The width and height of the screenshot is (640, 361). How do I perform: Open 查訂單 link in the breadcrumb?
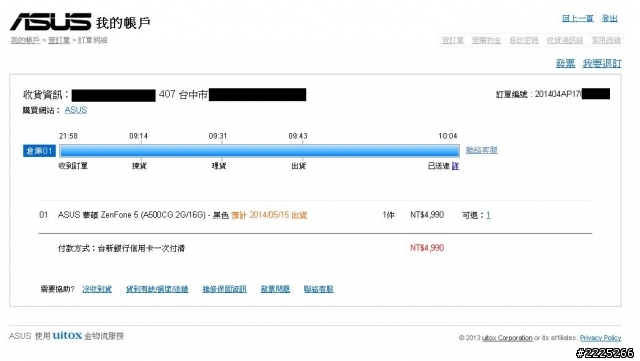click(x=59, y=40)
